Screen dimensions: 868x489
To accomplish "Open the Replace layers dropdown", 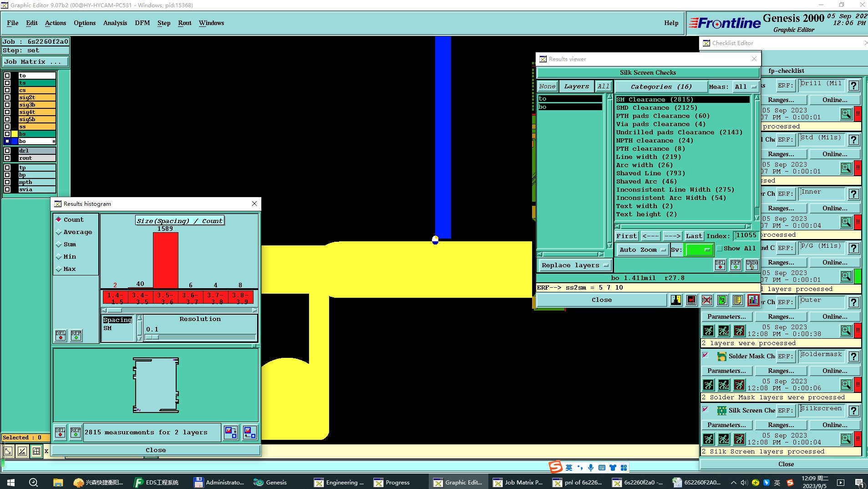I will point(575,265).
